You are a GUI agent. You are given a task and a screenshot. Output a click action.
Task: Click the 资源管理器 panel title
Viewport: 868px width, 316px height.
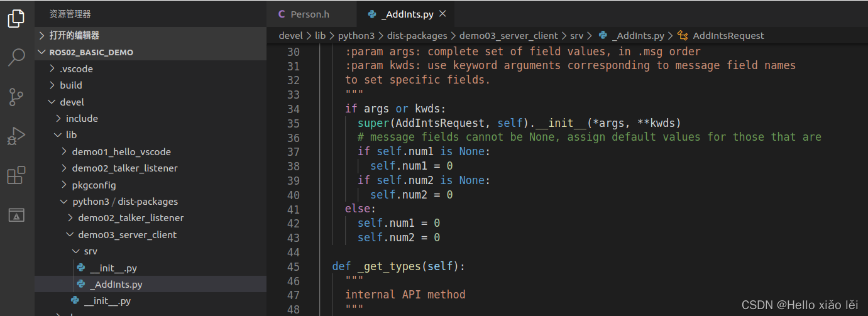[x=70, y=14]
